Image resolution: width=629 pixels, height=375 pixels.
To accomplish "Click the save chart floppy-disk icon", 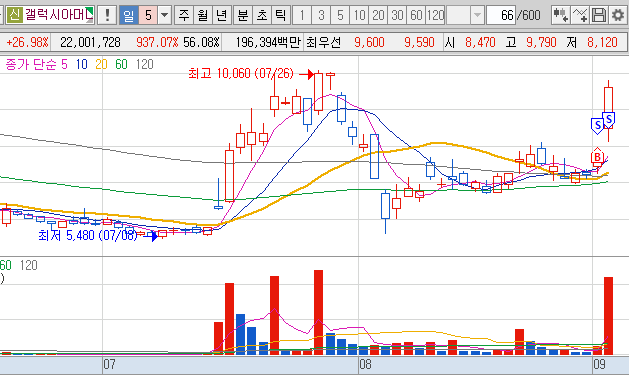I will point(599,15).
